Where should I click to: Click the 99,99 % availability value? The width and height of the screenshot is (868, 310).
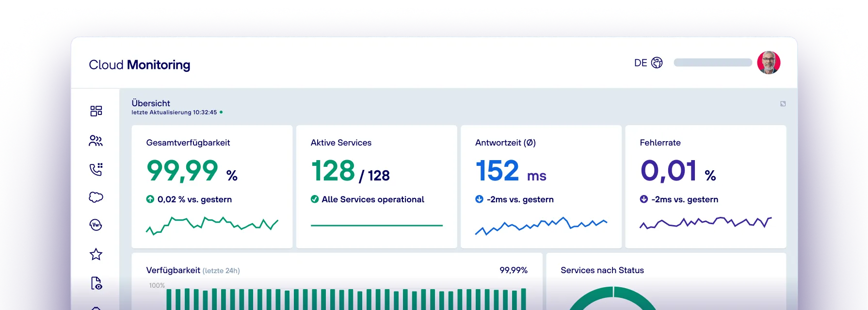[x=192, y=171]
